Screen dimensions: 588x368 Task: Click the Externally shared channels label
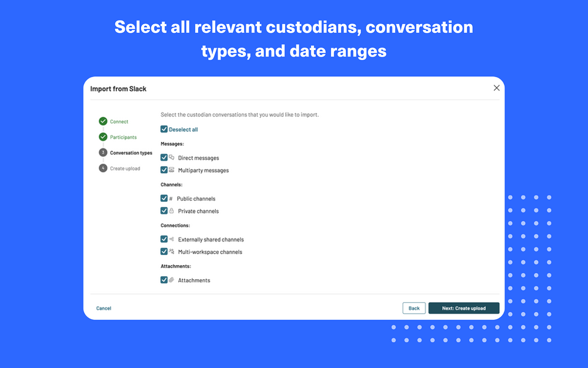(x=211, y=240)
